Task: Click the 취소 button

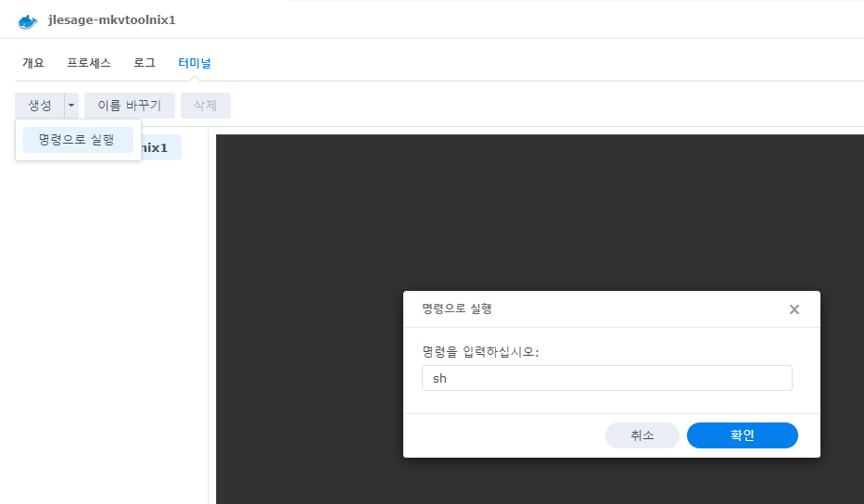Action: pos(642,435)
